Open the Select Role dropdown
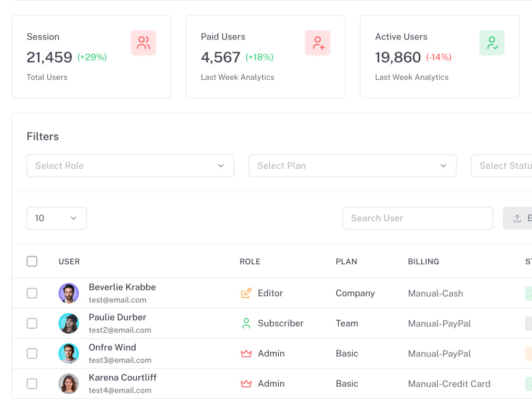The image size is (532, 399). click(x=130, y=165)
